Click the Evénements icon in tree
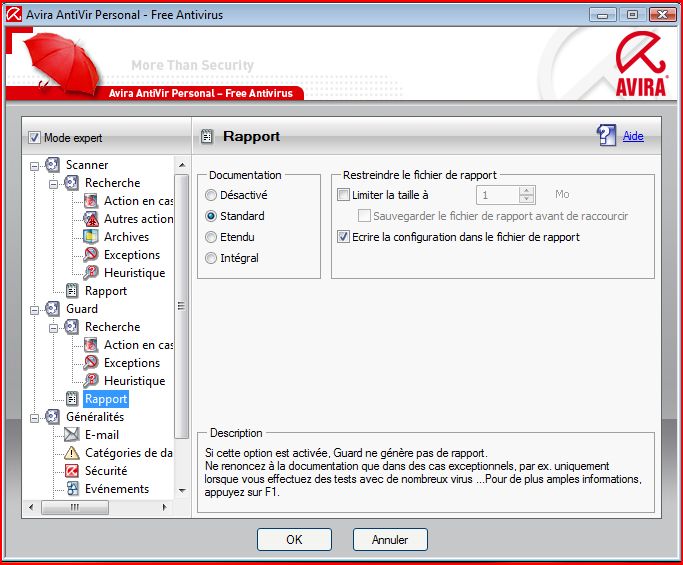This screenshot has height=565, width=683. [72, 489]
